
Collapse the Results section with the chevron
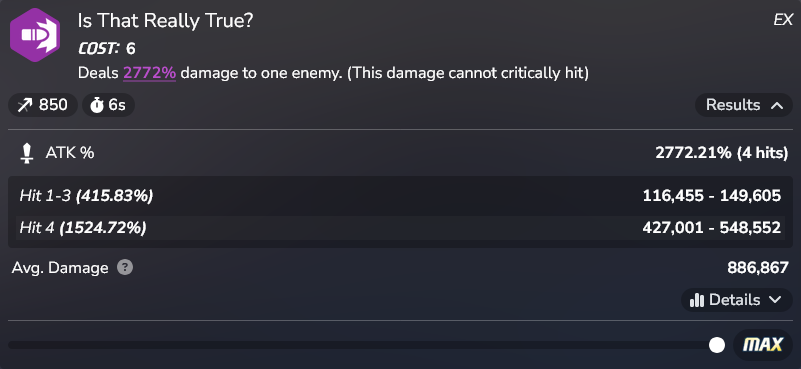[x=776, y=105]
